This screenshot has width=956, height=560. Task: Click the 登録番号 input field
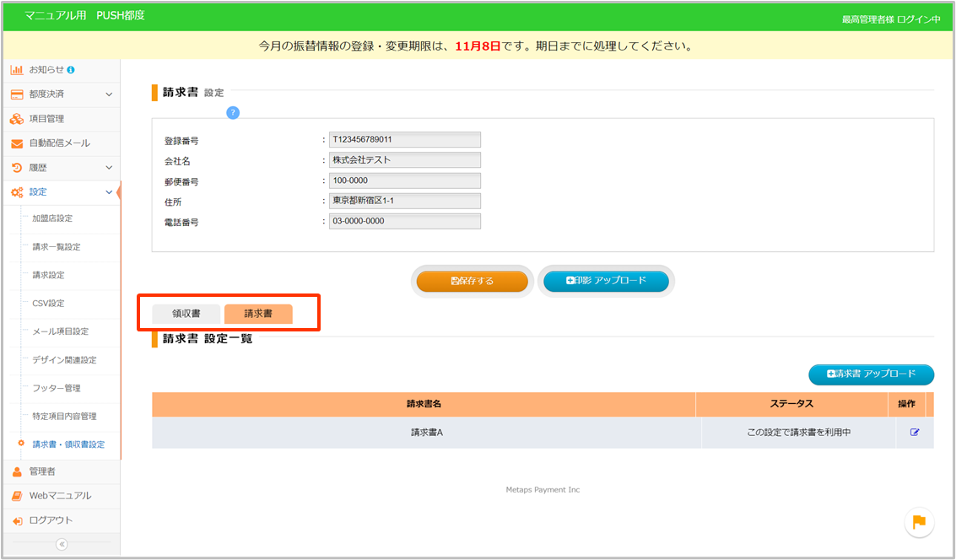tap(404, 140)
